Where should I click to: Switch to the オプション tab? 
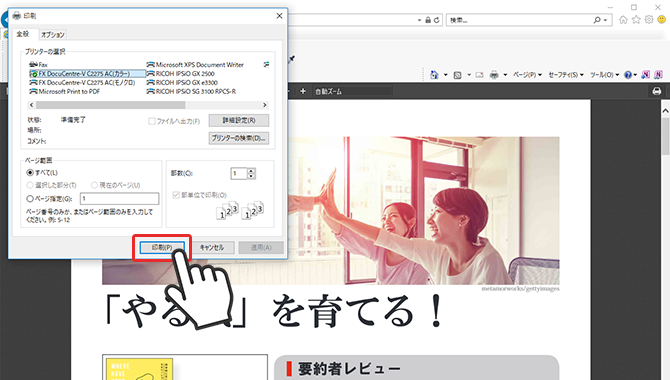53,35
